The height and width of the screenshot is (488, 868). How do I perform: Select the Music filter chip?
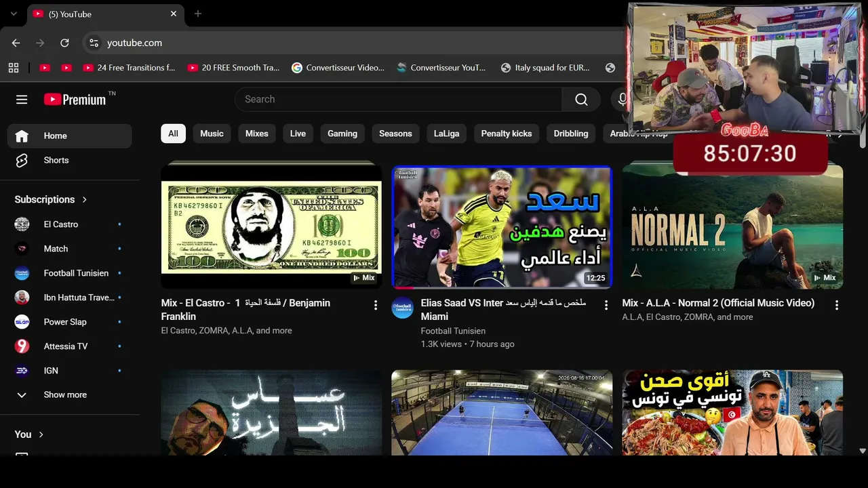212,134
